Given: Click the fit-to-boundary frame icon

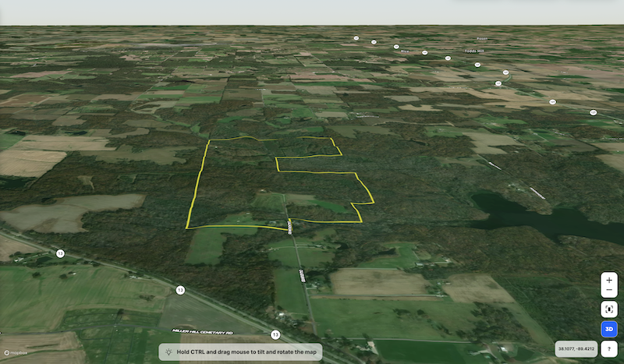Looking at the screenshot, I should pyautogui.click(x=609, y=310).
